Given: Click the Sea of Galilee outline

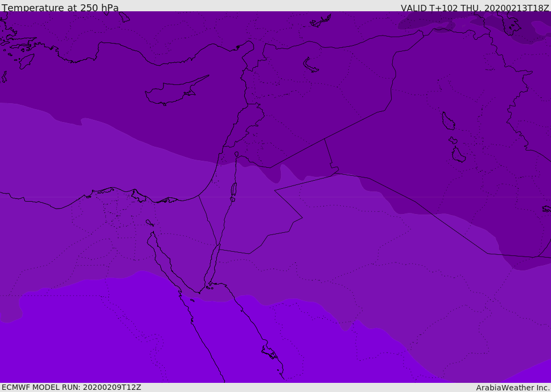Looking at the screenshot, I should tap(237, 154).
